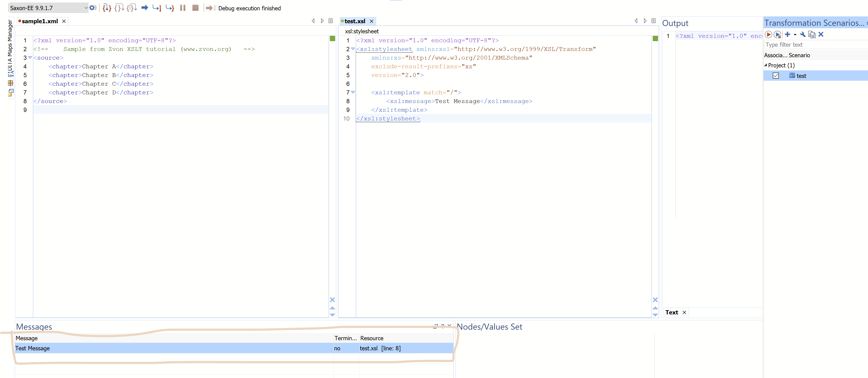The width and height of the screenshot is (868, 378).
Task: Add new transformation scenario plus icon
Action: pos(788,34)
